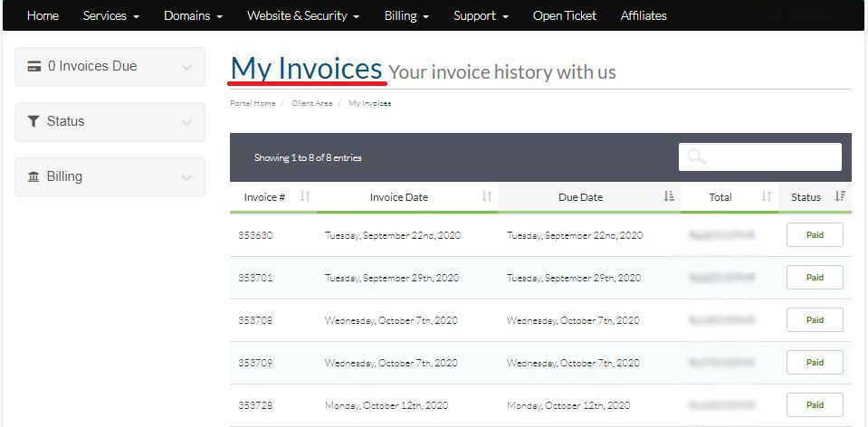
Task: Sort by Invoice # column arrows icon
Action: pos(305,196)
